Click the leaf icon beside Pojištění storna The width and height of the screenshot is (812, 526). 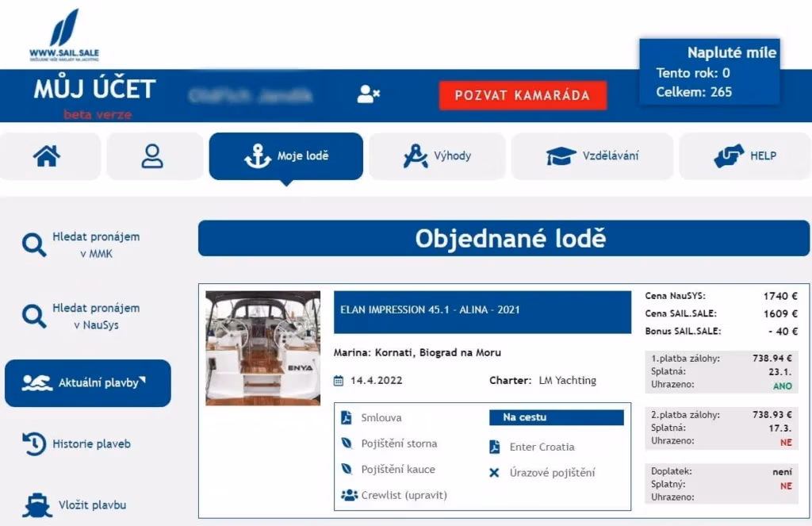pos(347,443)
